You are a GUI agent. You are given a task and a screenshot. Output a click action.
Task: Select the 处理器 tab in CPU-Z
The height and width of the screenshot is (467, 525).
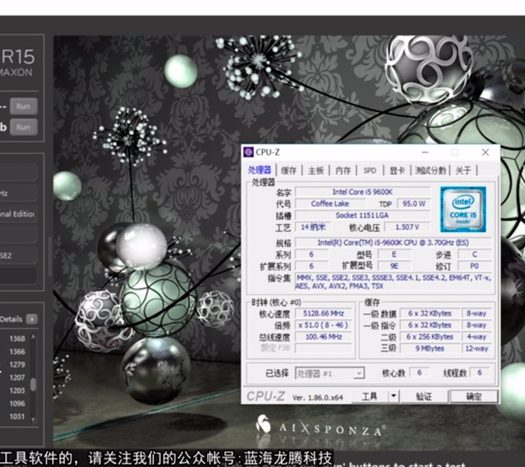(x=260, y=170)
